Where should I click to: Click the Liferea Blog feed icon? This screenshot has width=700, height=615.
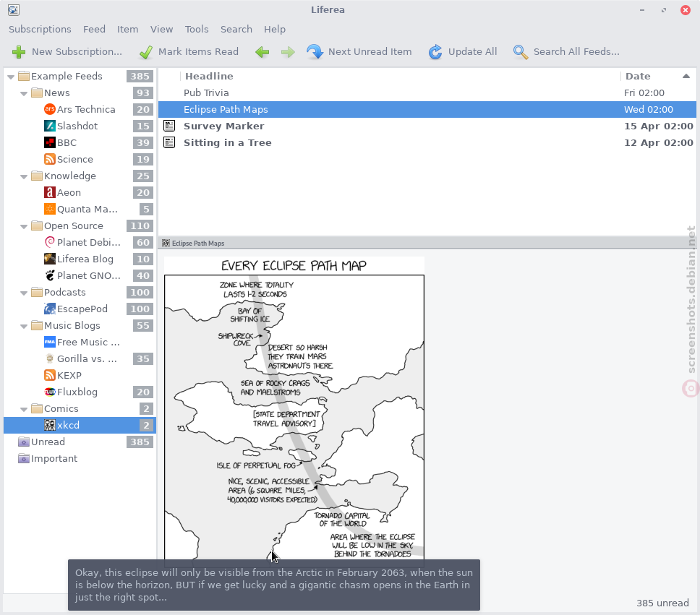[x=50, y=259]
